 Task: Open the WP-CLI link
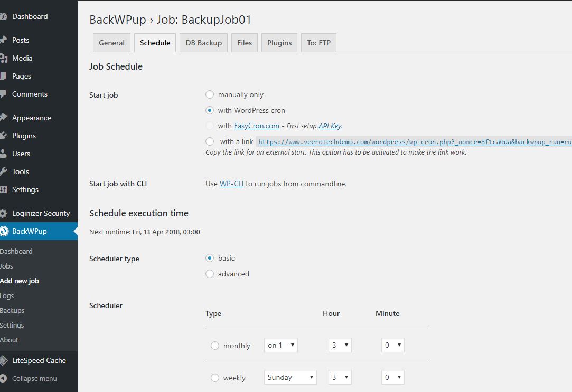(231, 184)
